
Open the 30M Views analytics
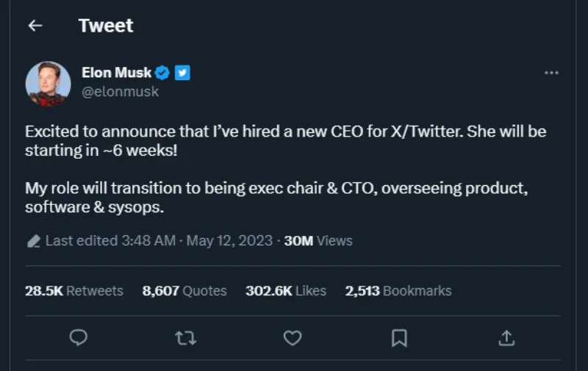pos(318,241)
